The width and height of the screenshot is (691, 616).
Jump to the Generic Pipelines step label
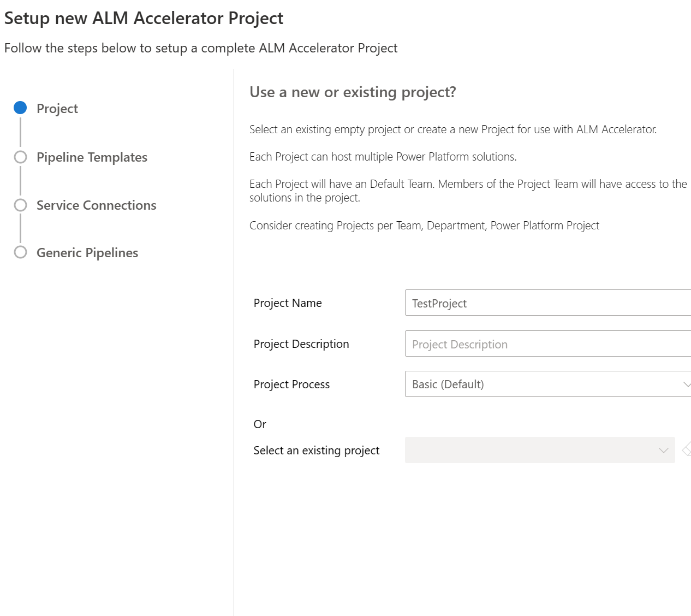click(x=87, y=253)
